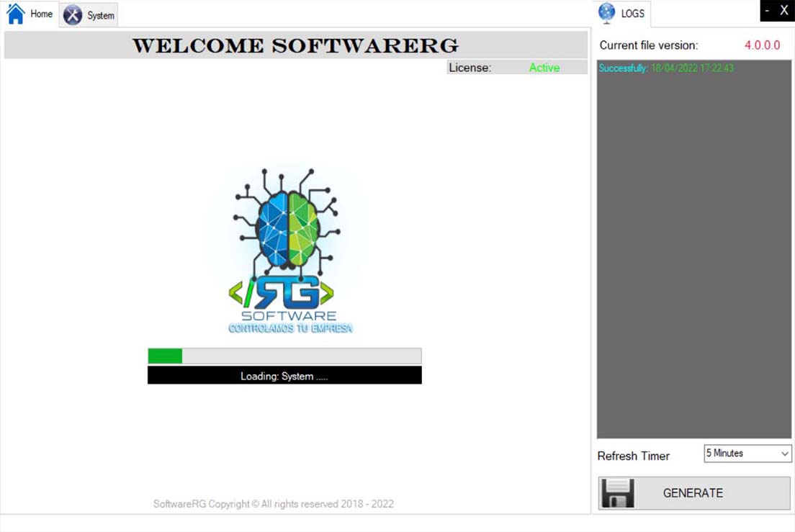
Task: Click the LOGS globe icon
Action: [607, 13]
